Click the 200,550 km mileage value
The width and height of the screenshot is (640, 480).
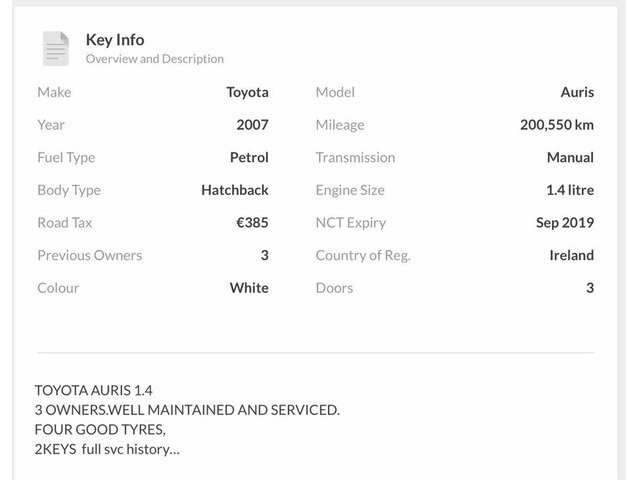[x=557, y=125]
